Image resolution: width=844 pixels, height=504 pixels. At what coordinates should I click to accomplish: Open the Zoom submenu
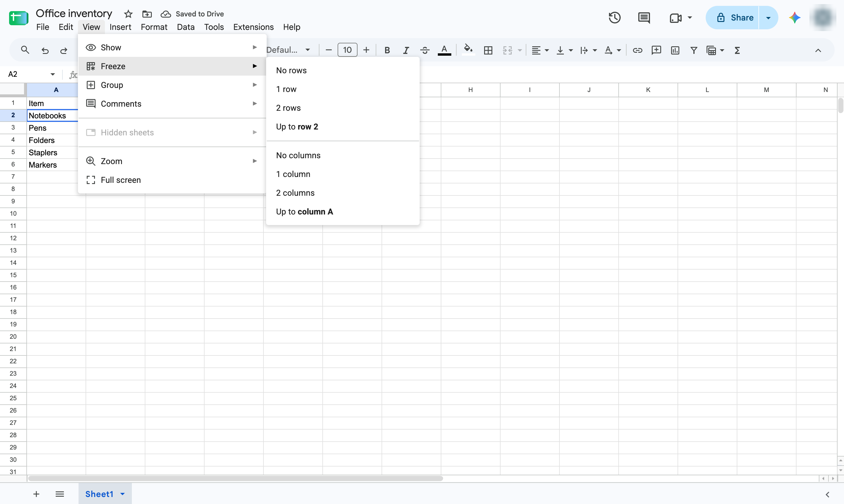172,161
